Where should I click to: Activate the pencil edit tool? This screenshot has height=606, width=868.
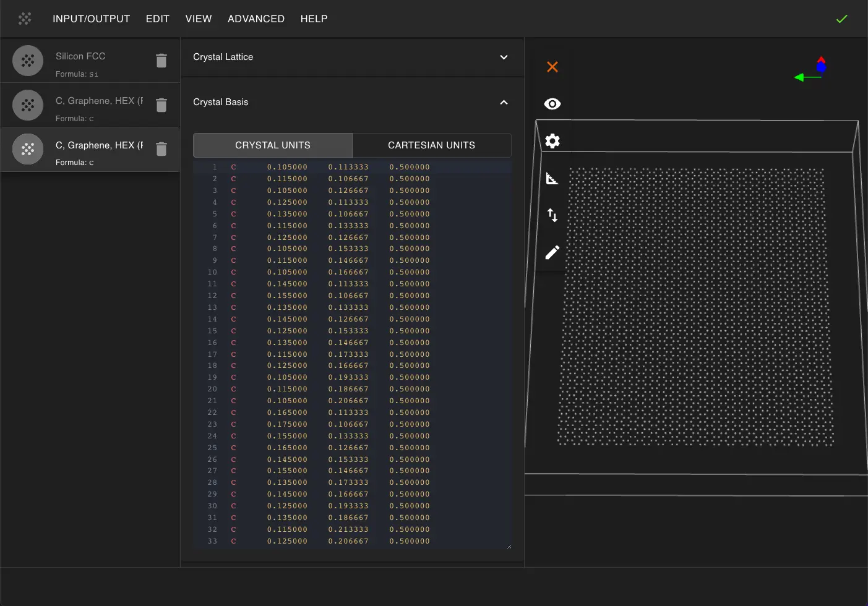pos(552,252)
